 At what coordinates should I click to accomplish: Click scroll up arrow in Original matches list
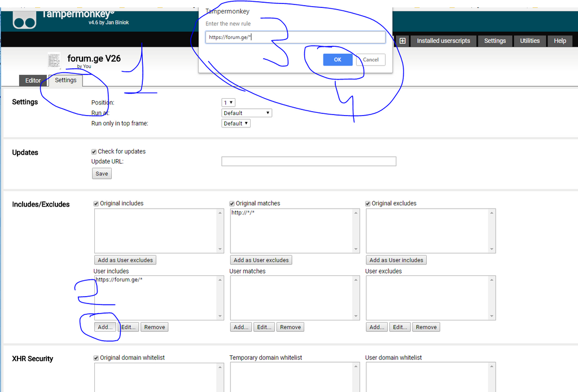tap(356, 213)
